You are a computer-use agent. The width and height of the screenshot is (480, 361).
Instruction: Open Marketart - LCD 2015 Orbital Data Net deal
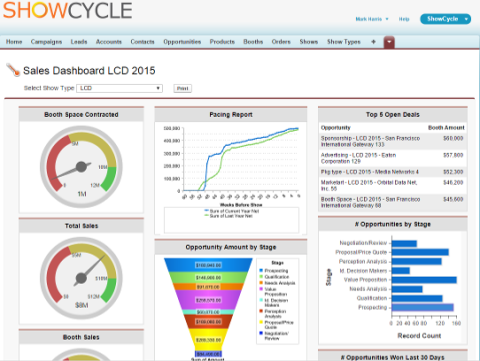(x=369, y=185)
